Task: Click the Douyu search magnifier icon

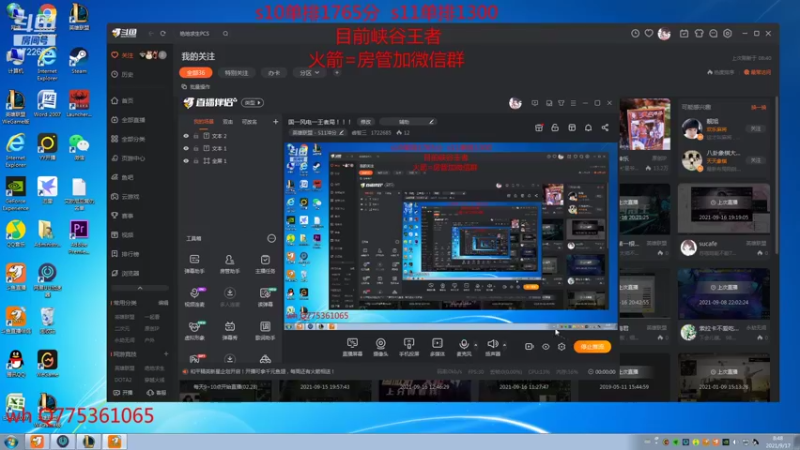Action: (x=226, y=34)
